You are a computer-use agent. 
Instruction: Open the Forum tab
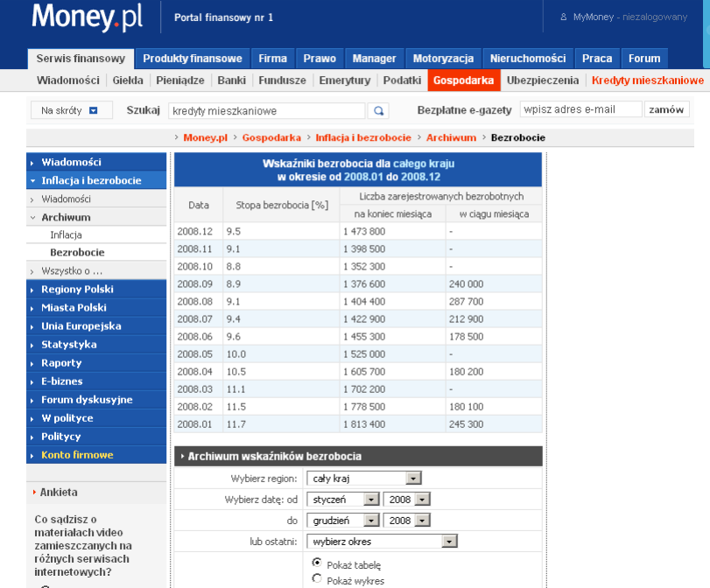(644, 59)
